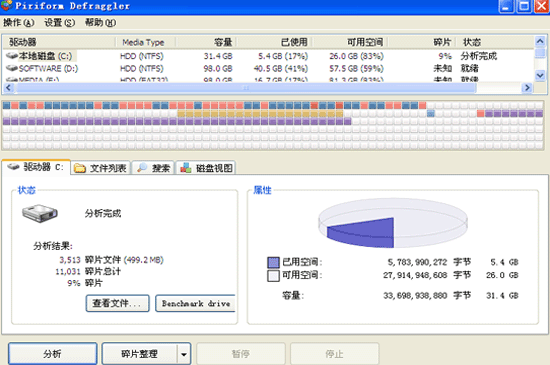The height and width of the screenshot is (365, 550).
Task: Click horizontal scrollbar right arrow
Action: tap(527, 88)
